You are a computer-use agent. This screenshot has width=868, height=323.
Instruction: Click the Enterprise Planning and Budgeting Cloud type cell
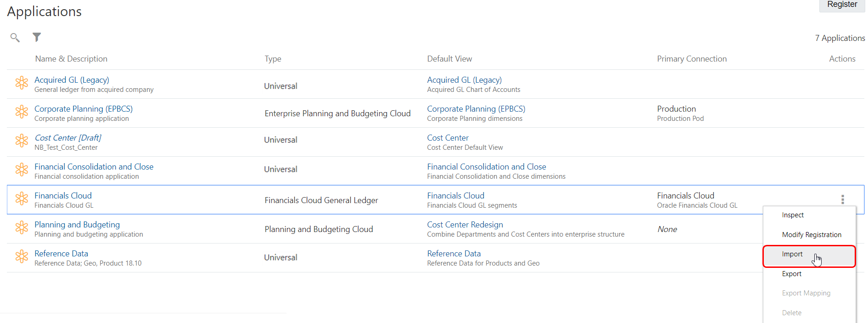(x=337, y=113)
